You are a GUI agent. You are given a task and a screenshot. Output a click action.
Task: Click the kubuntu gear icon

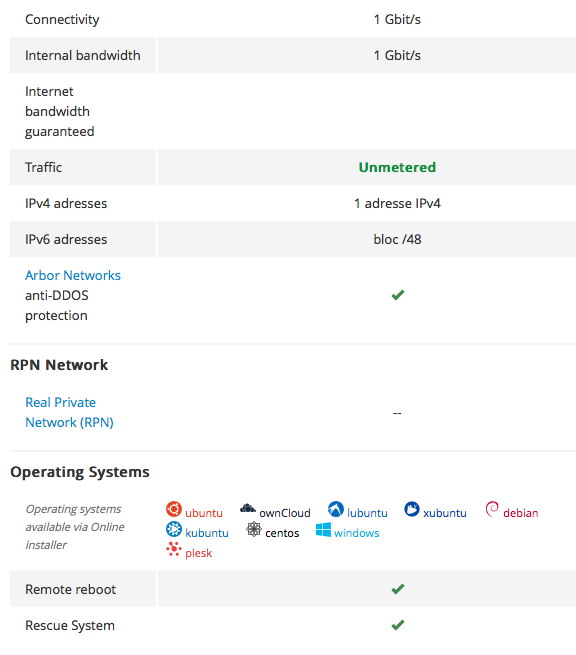coord(174,529)
